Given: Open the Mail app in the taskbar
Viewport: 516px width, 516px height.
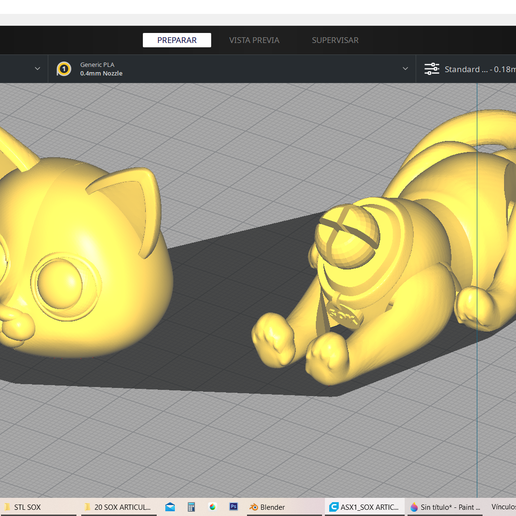Looking at the screenshot, I should point(170,507).
